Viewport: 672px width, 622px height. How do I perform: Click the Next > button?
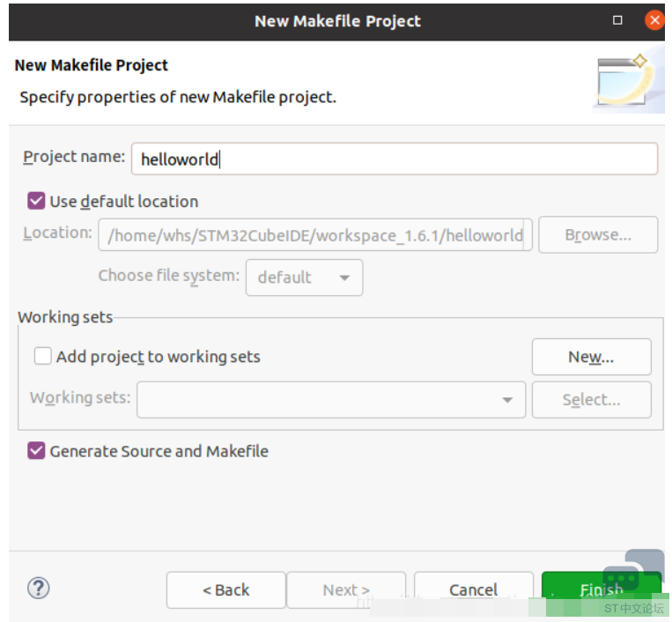click(x=345, y=589)
